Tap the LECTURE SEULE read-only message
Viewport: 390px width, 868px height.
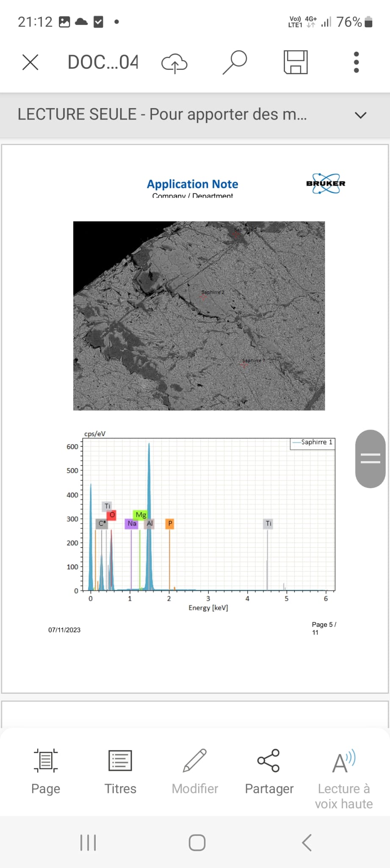point(162,114)
